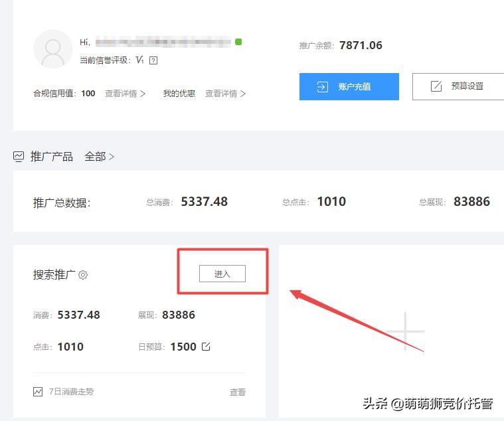
Task: Click the 7日消费走势 trend chart icon
Action: point(38,392)
